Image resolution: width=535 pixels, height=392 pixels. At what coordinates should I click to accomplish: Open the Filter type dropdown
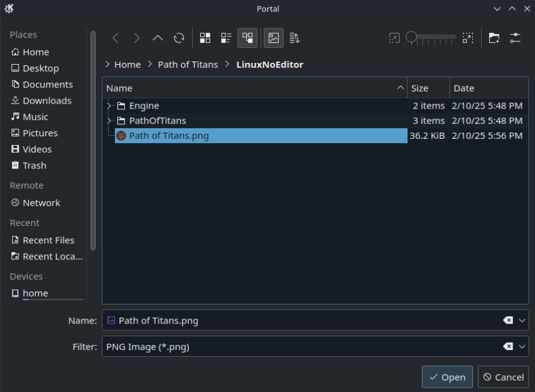(522, 347)
